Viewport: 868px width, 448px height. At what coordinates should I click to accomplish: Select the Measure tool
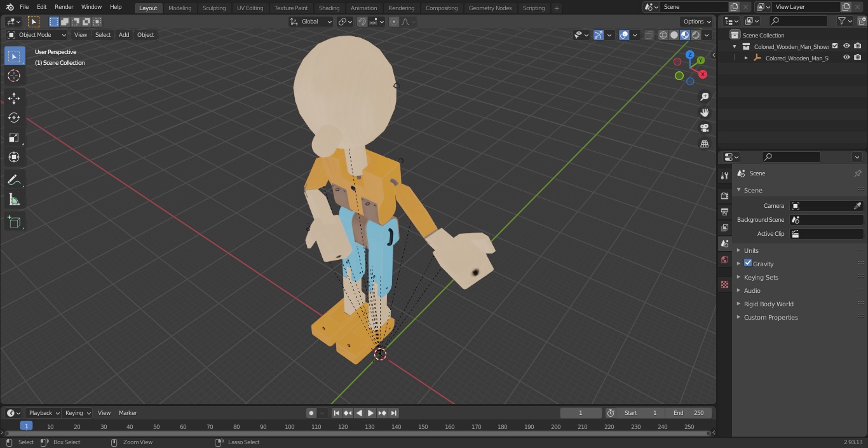14,200
